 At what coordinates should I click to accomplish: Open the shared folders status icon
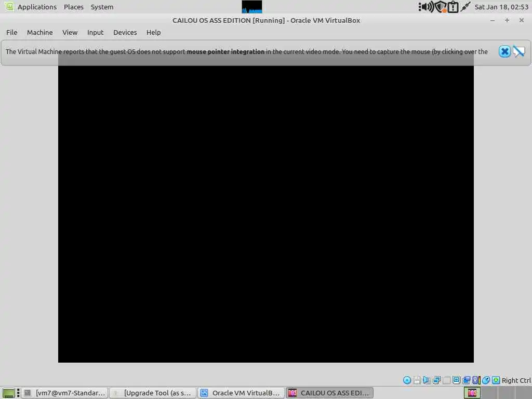456,380
